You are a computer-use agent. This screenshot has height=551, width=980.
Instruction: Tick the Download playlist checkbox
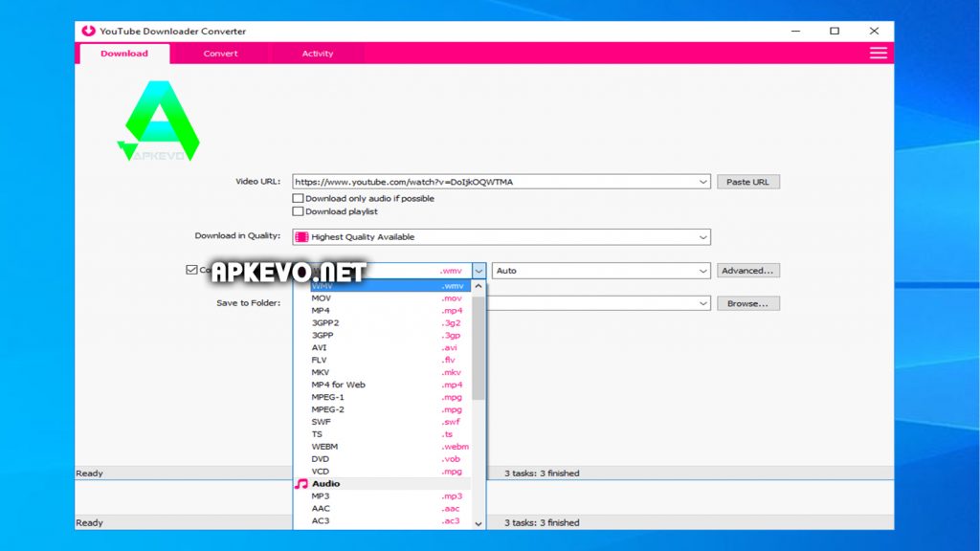(x=299, y=211)
